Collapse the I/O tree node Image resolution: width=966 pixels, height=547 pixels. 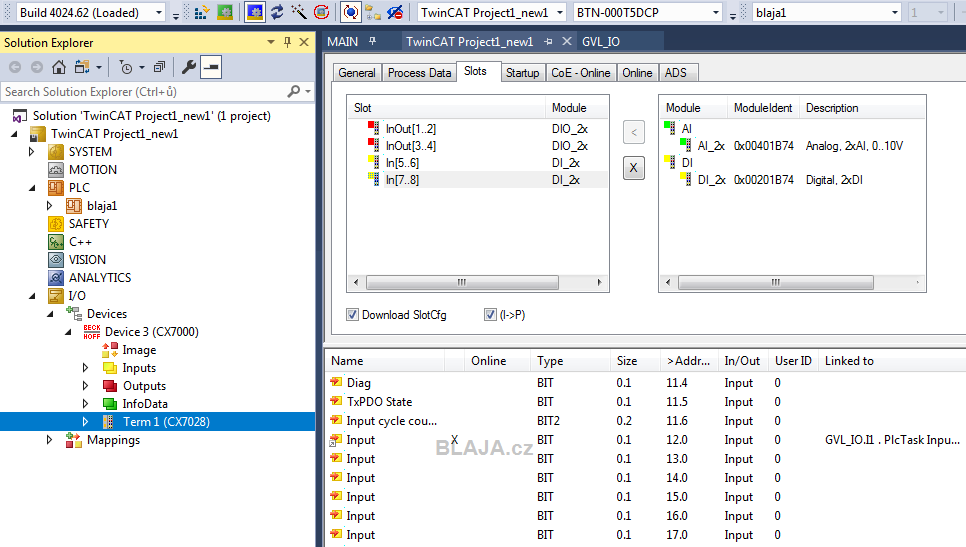click(x=31, y=296)
